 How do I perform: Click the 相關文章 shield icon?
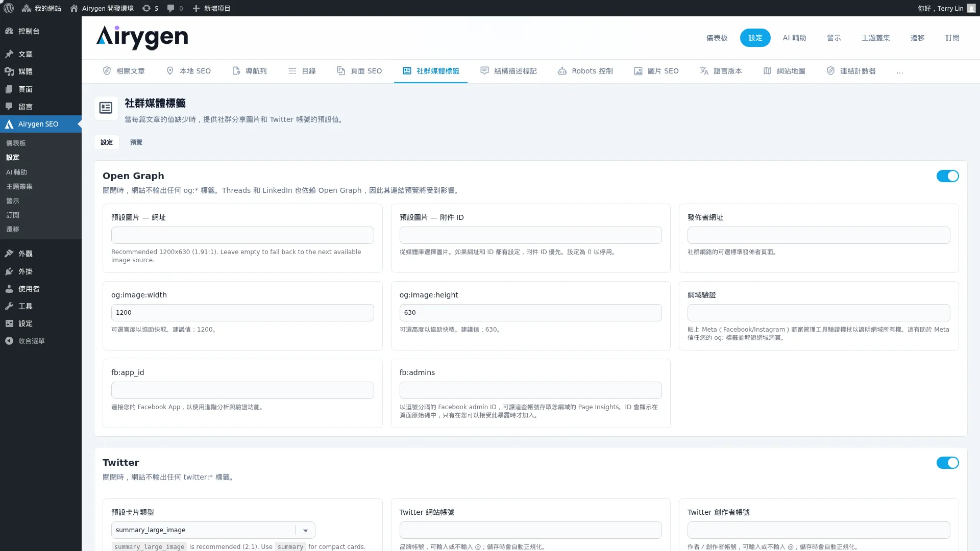pyautogui.click(x=107, y=71)
